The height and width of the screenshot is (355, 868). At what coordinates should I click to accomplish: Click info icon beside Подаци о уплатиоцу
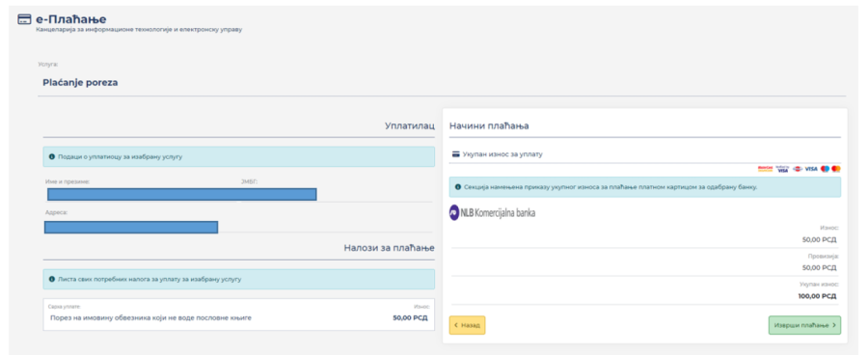tap(52, 156)
